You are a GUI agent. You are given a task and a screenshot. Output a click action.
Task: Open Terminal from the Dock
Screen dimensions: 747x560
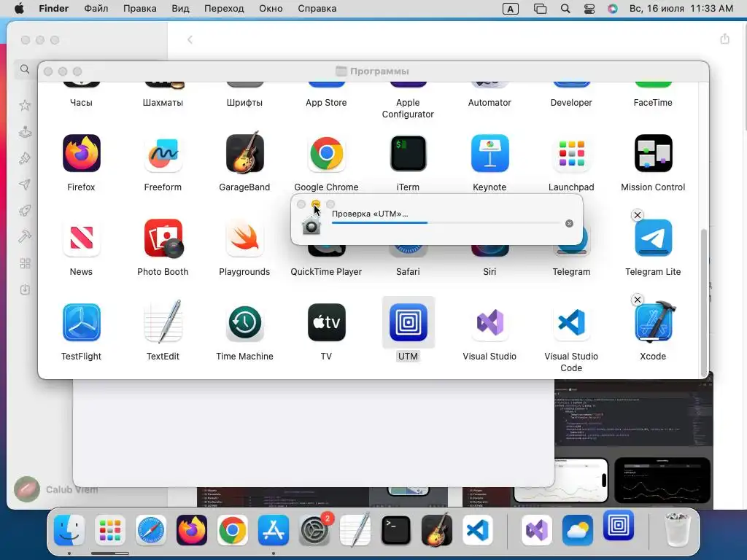396,530
